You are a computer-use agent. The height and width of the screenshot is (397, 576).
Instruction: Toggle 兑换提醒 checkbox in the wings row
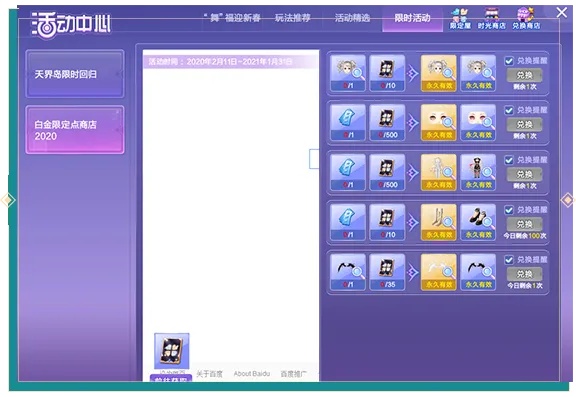[509, 260]
